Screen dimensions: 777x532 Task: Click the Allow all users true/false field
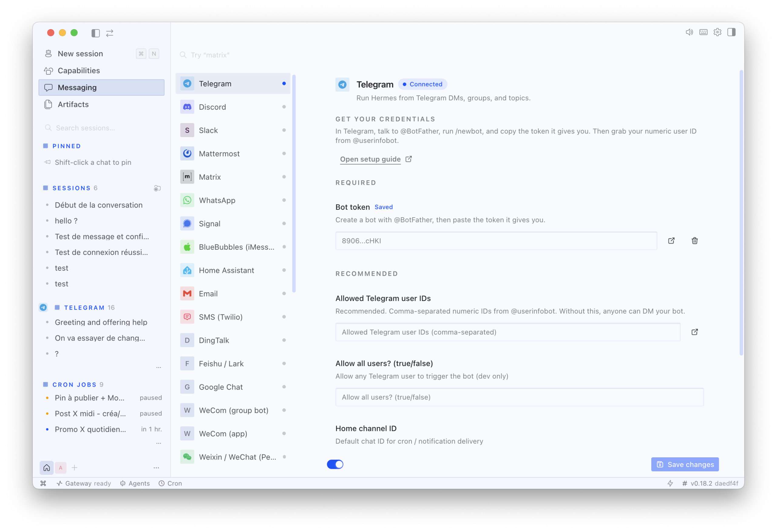[x=520, y=397]
